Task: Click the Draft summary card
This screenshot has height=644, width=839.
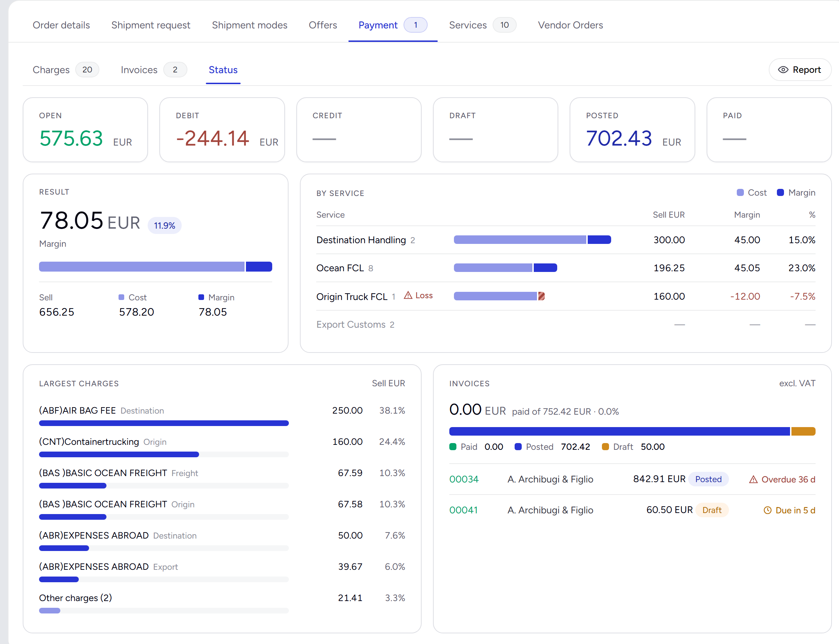Action: point(495,130)
